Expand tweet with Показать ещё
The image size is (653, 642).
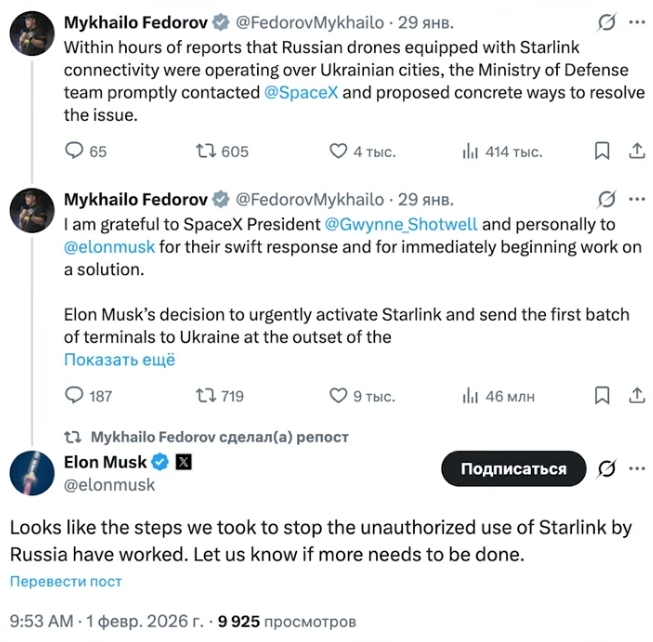[x=119, y=359]
